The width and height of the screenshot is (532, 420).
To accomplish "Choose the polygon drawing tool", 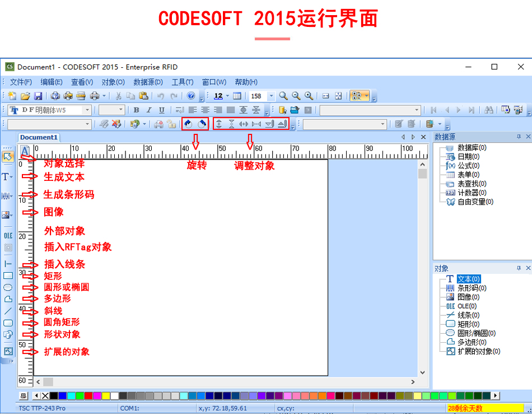I will coord(8,299).
